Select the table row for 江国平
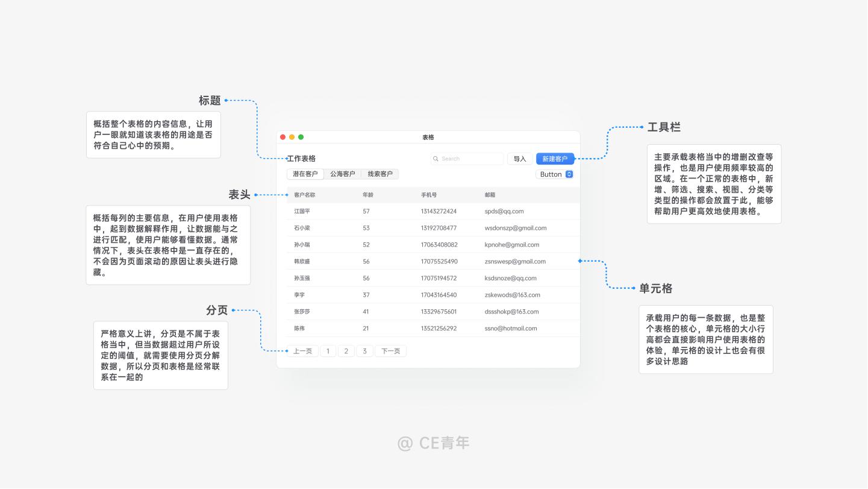This screenshot has height=489, width=868. click(x=422, y=211)
